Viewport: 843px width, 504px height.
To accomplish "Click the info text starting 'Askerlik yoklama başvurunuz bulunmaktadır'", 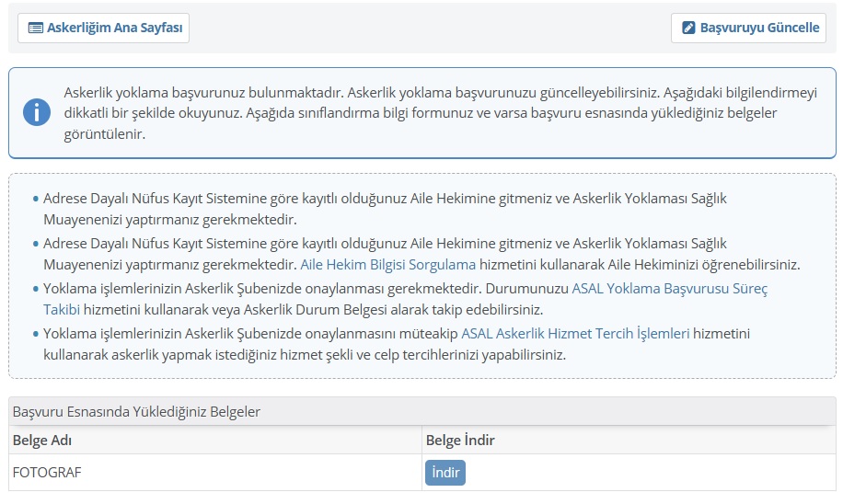I will coord(441,113).
